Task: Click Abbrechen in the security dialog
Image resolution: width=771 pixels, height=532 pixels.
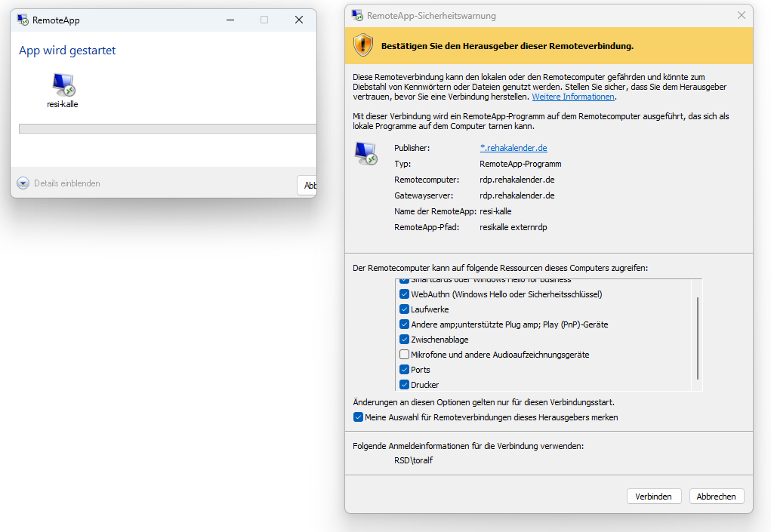Action: pos(716,496)
